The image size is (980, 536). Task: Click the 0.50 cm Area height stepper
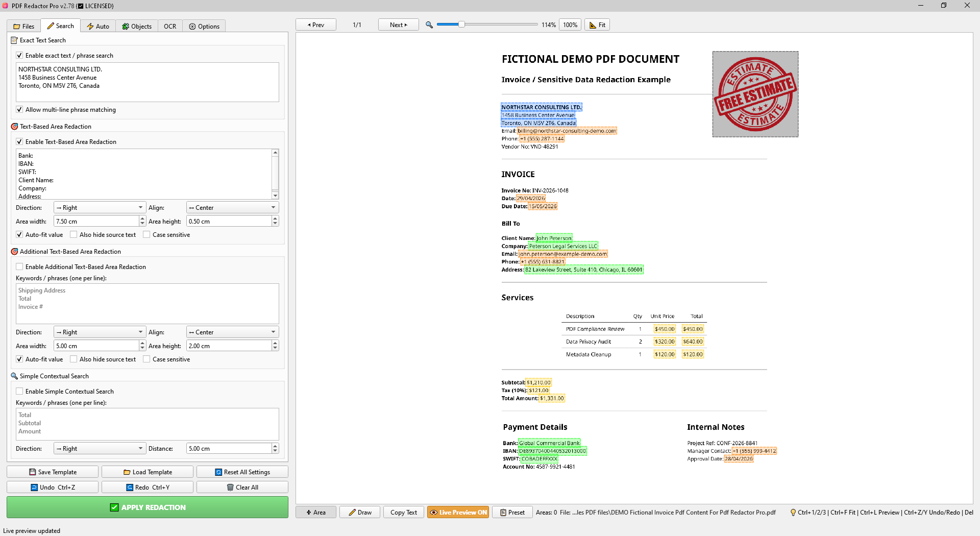(275, 222)
